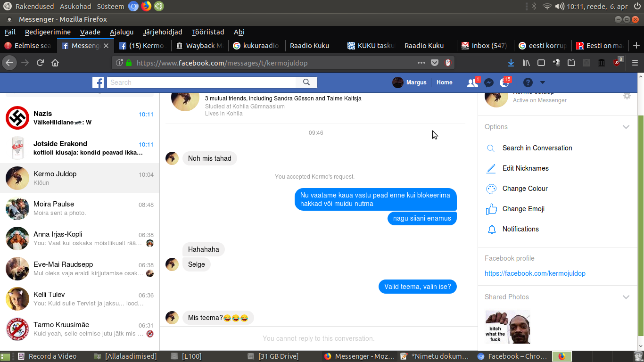Open the Järjehoidjad menu
644x362 pixels.
click(x=162, y=32)
